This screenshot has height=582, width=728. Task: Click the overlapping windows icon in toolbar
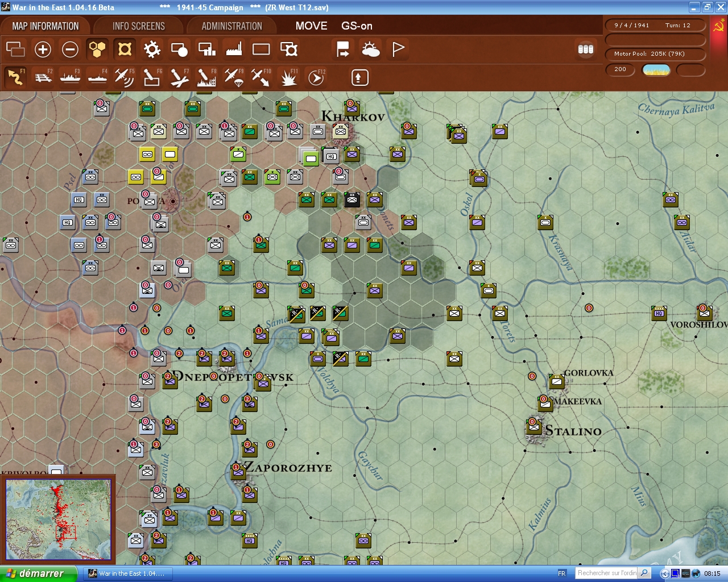coord(15,49)
